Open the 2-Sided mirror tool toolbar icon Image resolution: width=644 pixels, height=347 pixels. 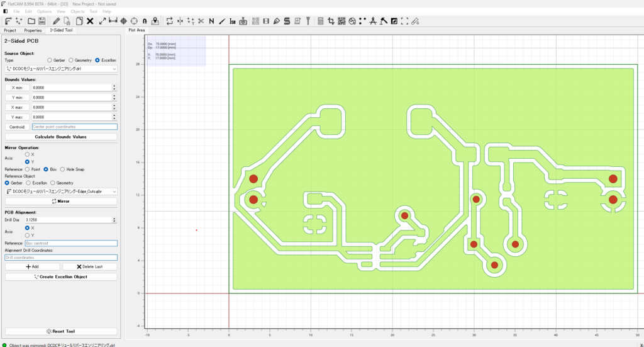pos(180,21)
